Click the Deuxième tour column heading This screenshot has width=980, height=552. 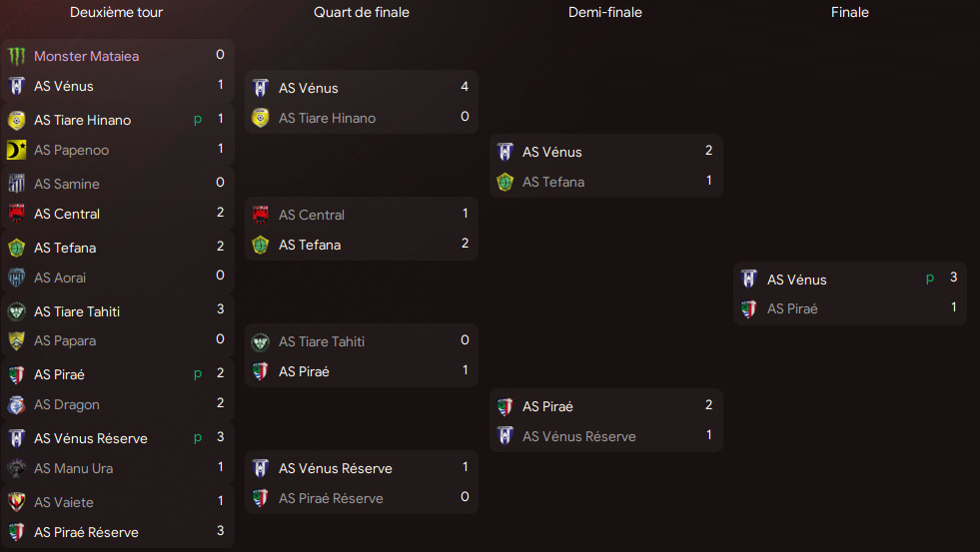pos(117,13)
